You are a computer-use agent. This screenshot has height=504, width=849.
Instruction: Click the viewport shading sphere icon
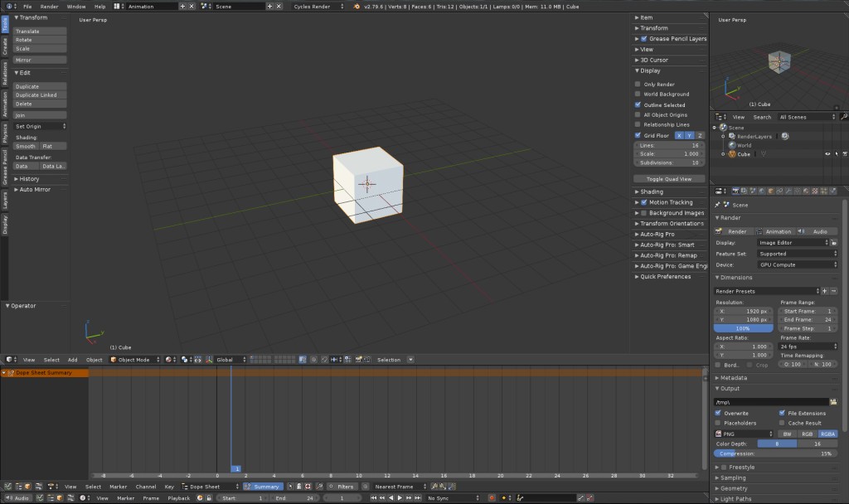[167, 359]
